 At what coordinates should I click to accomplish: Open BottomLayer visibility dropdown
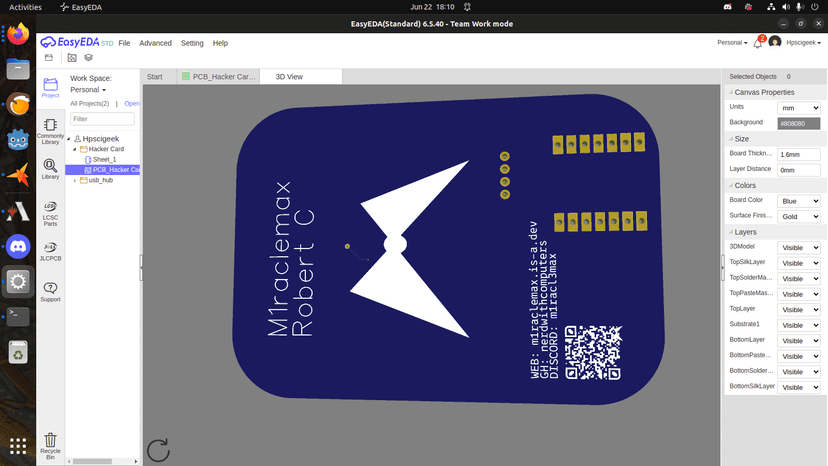click(800, 340)
